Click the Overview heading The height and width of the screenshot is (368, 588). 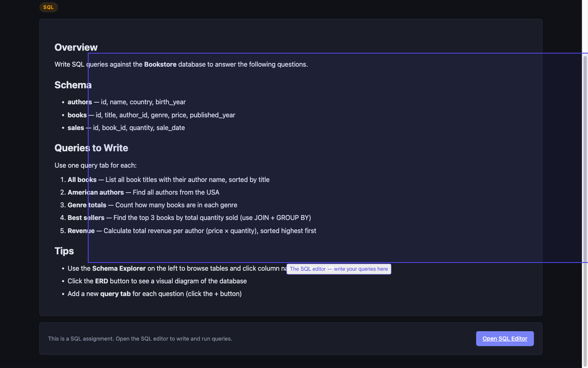coord(76,47)
